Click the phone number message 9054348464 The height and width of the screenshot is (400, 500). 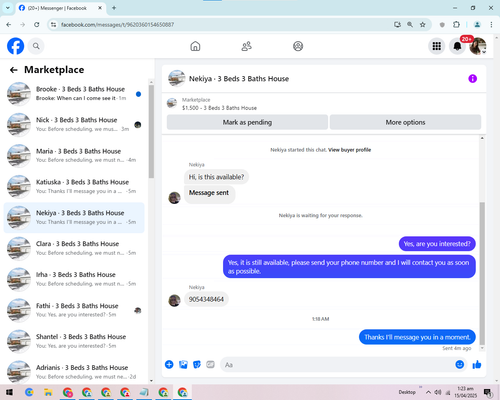tap(206, 299)
